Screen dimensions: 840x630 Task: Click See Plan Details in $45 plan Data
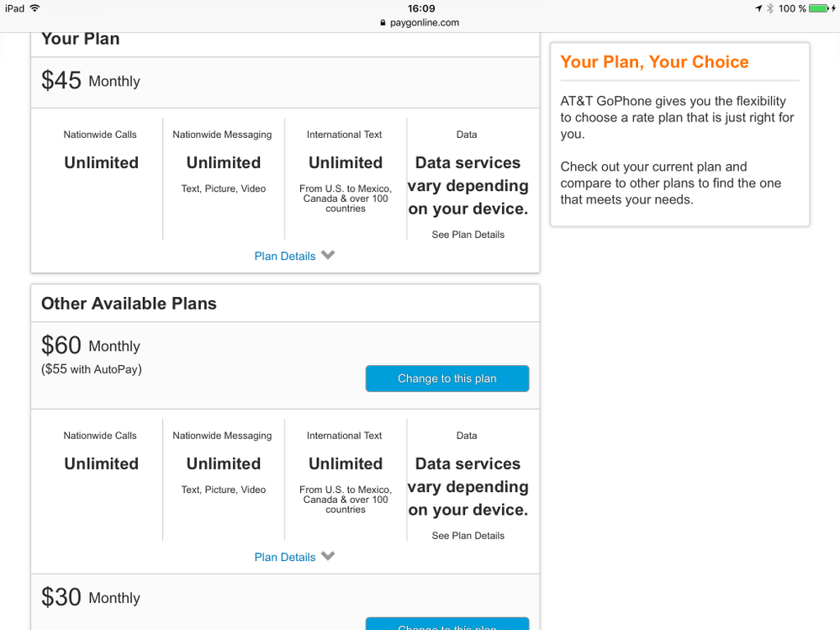point(468,235)
